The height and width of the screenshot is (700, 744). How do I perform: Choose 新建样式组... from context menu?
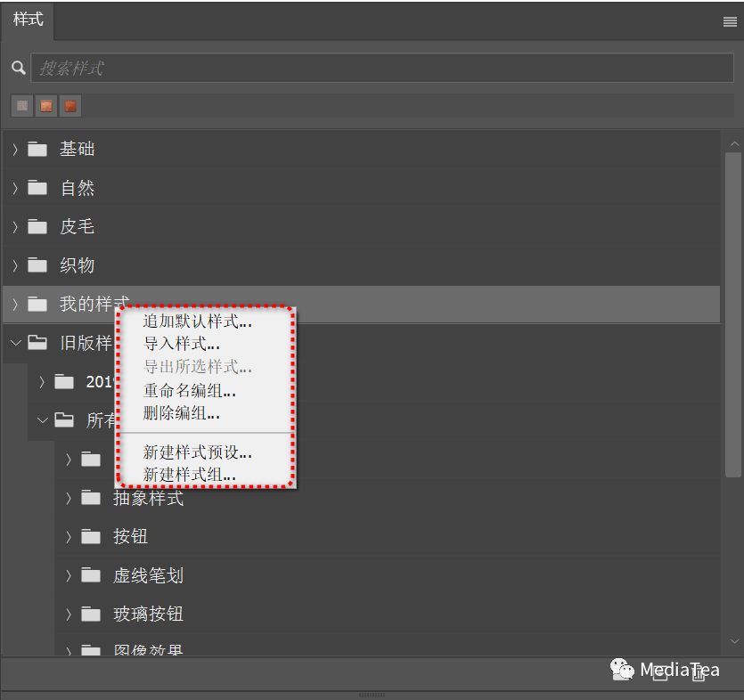pyautogui.click(x=189, y=475)
